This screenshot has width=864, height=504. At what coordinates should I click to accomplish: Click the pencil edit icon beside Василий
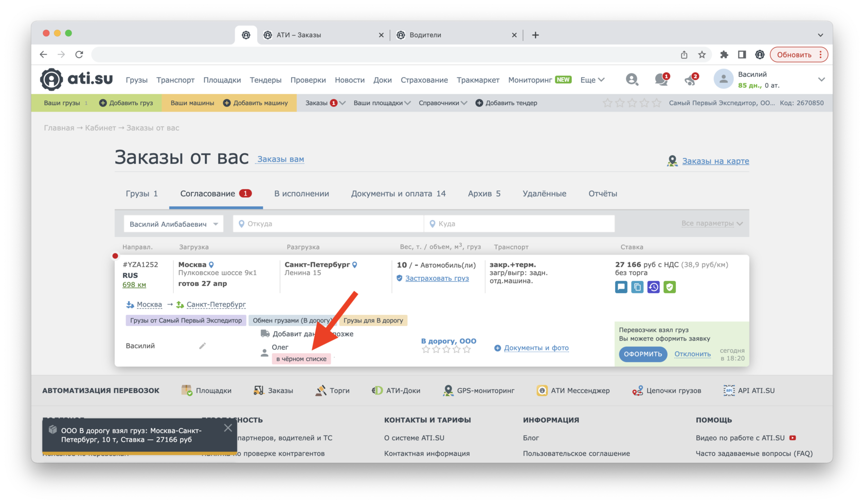(203, 346)
